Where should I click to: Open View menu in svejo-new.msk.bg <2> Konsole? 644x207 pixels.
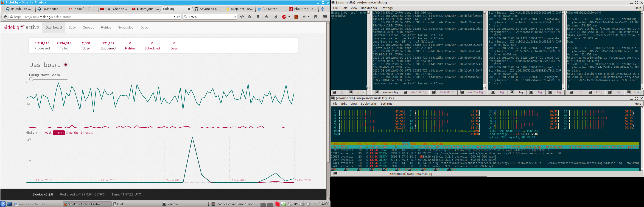point(353,103)
